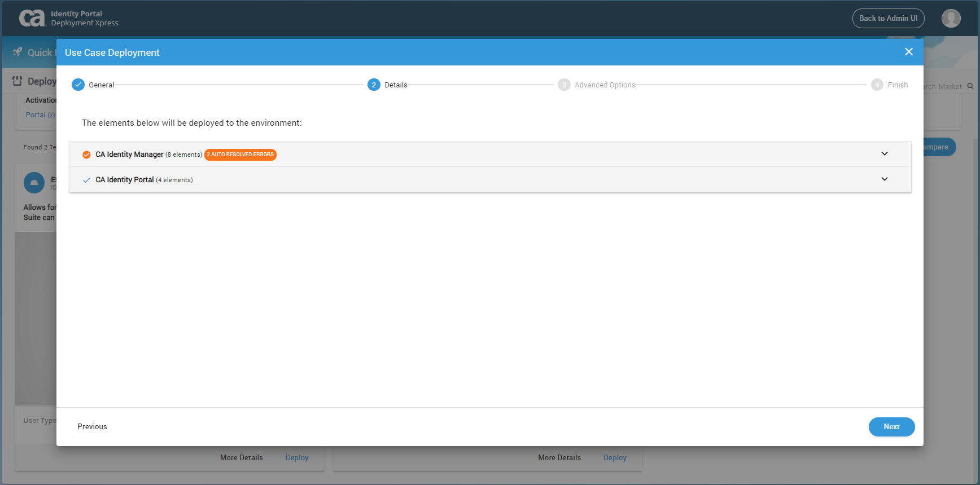Screen dimensions: 980x485
Task: Close the Use Case Deployment dialog
Action: click(909, 52)
